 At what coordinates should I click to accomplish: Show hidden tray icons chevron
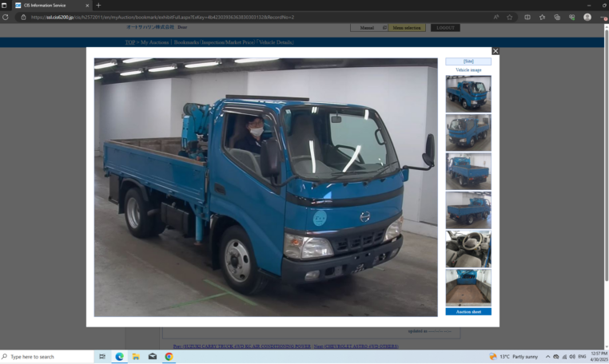547,357
